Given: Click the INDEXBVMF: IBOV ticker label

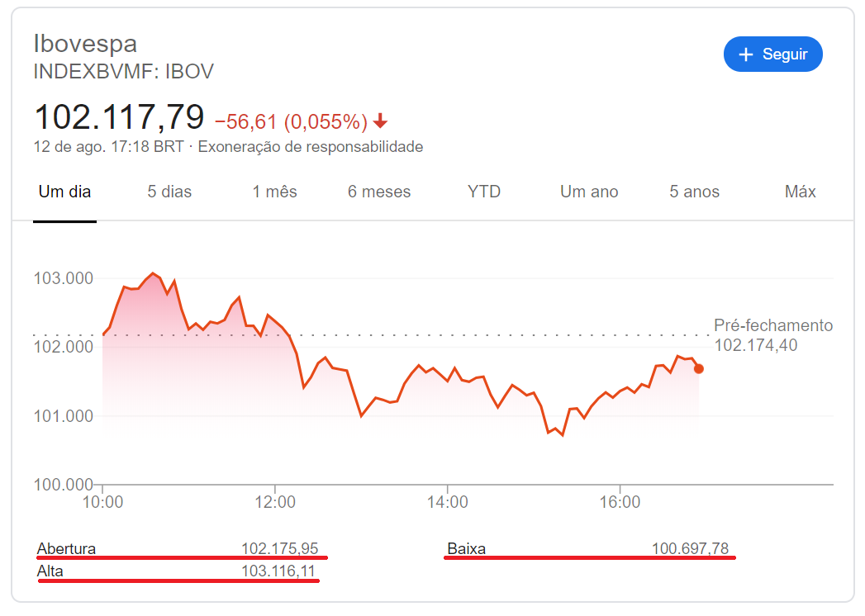Looking at the screenshot, I should [x=123, y=71].
